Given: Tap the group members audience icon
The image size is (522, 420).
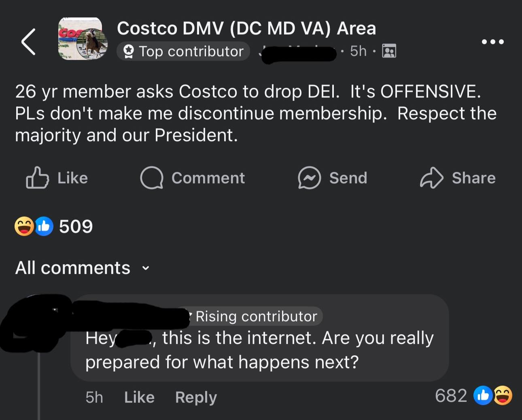Looking at the screenshot, I should click(x=389, y=51).
